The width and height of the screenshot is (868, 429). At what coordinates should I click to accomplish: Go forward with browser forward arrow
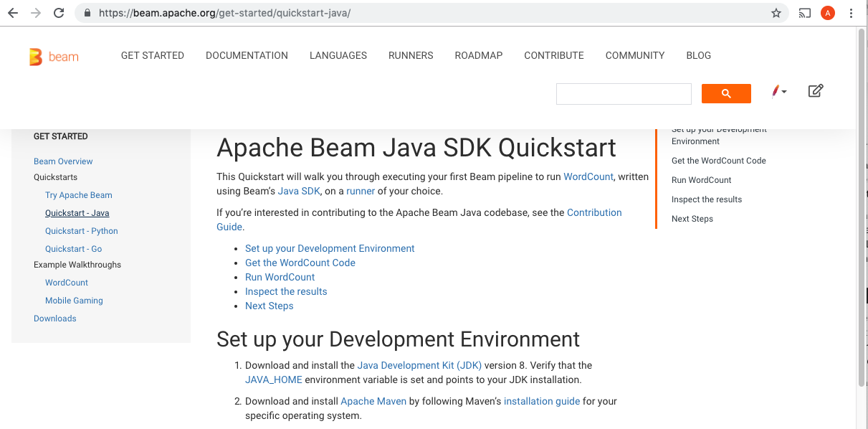(x=36, y=13)
